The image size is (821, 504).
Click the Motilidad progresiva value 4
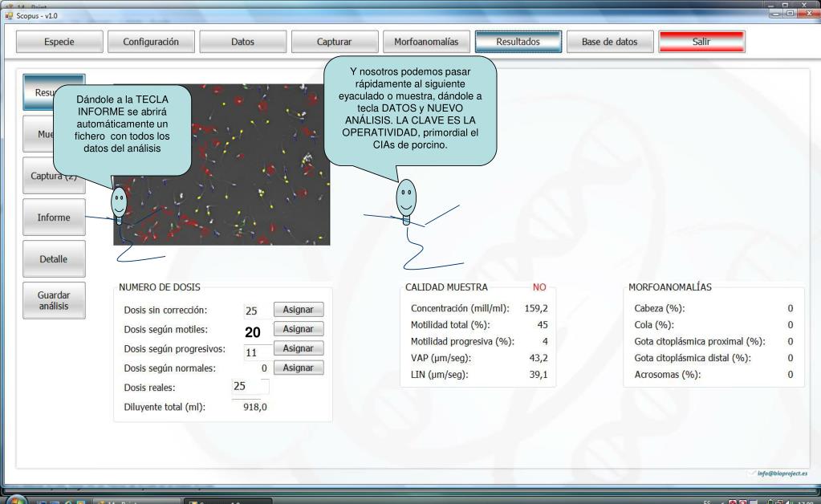click(x=545, y=342)
